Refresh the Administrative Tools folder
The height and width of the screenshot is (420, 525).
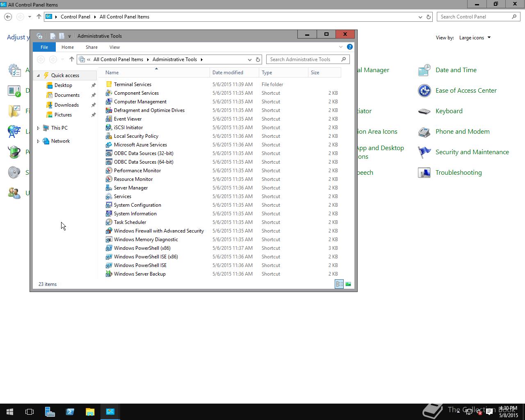tap(258, 59)
